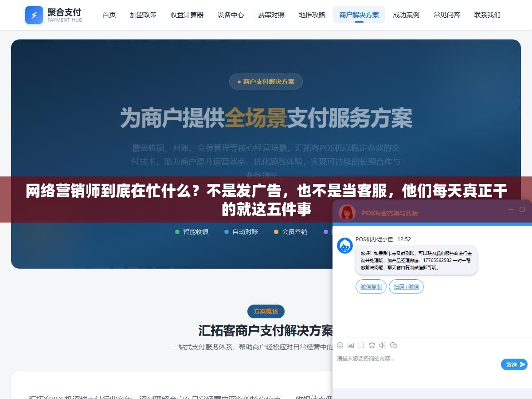This screenshot has width=532, height=399.
Task: Click the POS机办理小佳 12:52 sender line
Action: tap(383, 239)
